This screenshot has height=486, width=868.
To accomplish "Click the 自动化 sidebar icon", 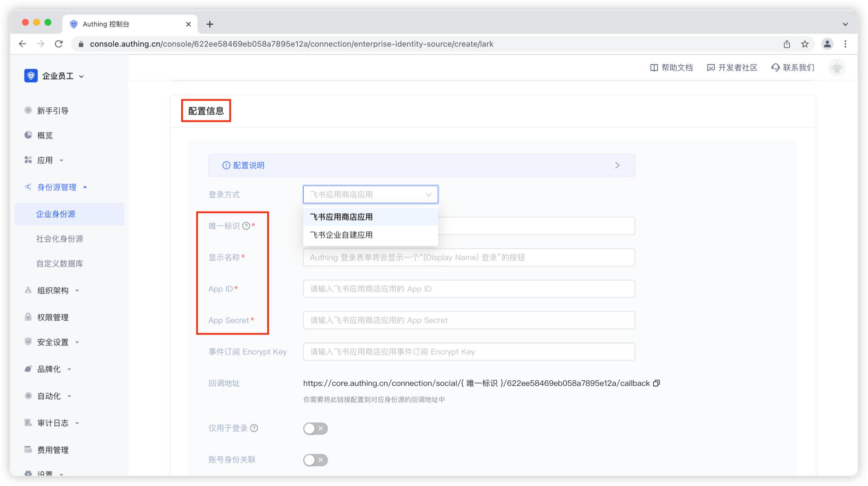I will pos(28,396).
